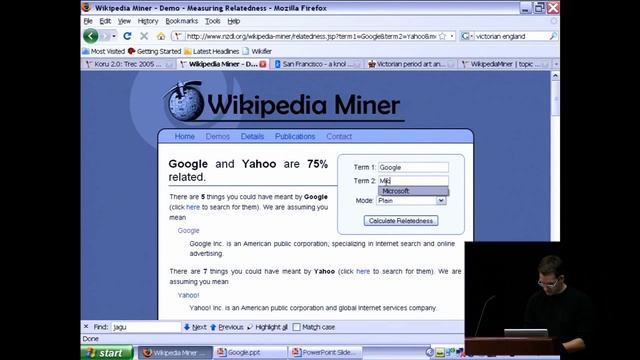Open the back/forward history dropdown arrow

point(114,36)
